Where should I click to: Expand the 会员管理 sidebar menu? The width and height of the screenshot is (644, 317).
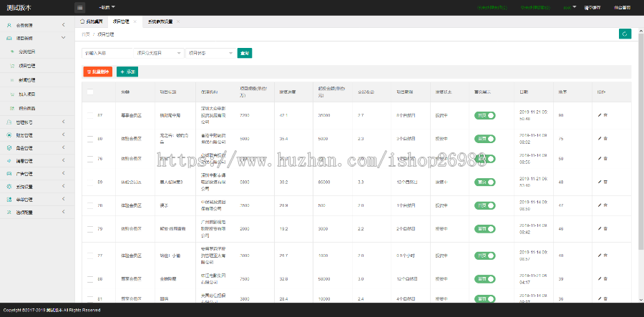36,25
